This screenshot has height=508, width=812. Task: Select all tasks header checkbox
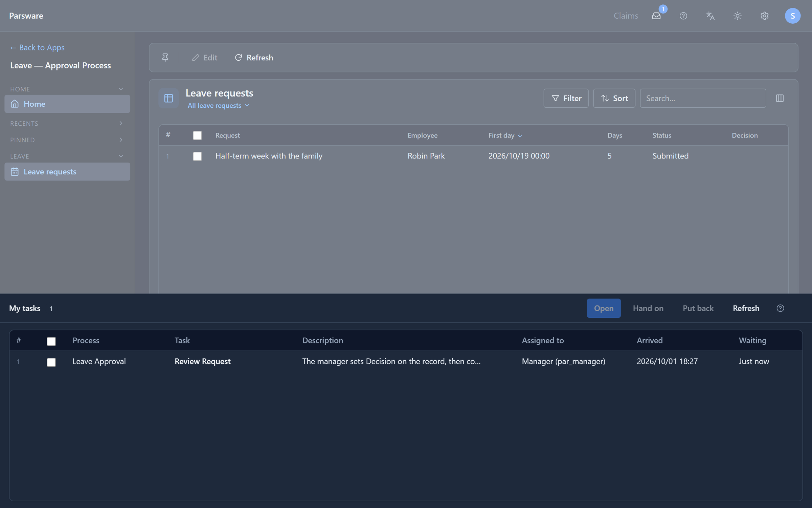coord(51,341)
